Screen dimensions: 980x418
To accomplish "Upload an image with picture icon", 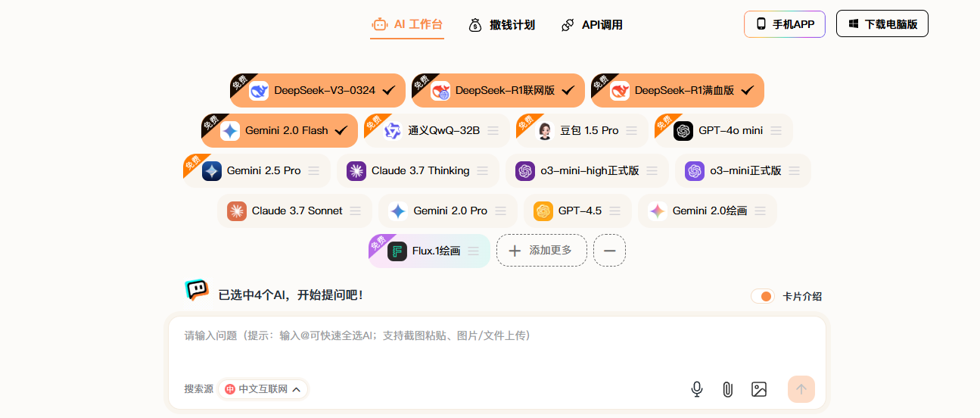I will 759,389.
